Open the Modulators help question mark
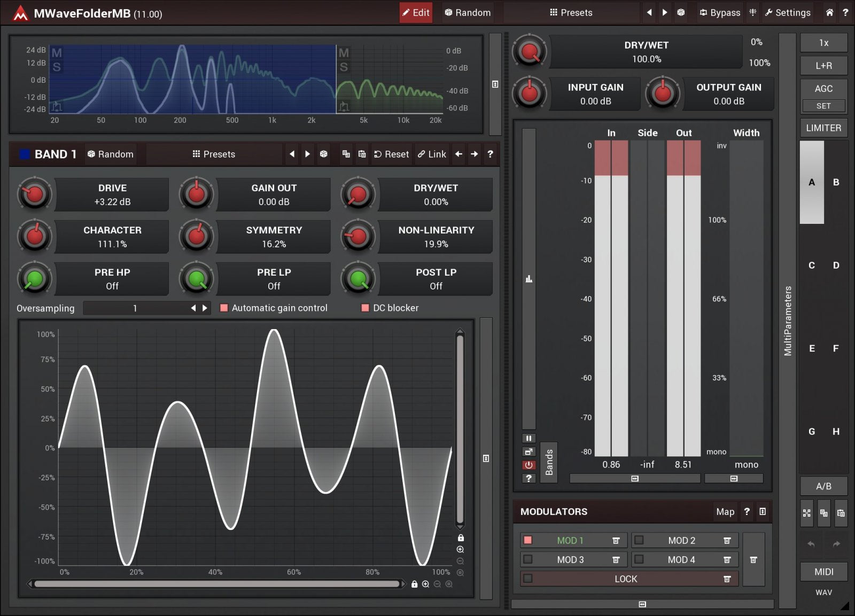Image resolution: width=855 pixels, height=616 pixels. (x=747, y=511)
